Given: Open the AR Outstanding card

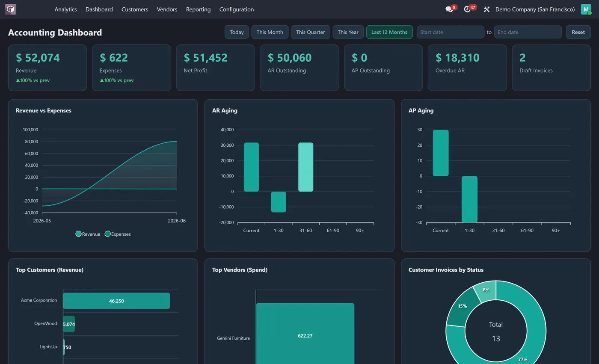Looking at the screenshot, I should tap(299, 68).
